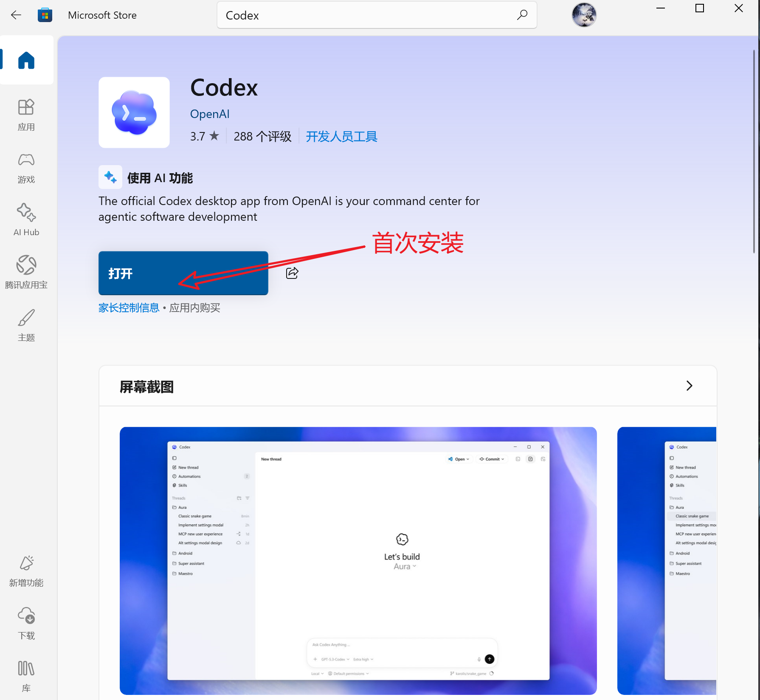Open the 游戏 (Games) section
760x700 pixels.
(x=26, y=168)
